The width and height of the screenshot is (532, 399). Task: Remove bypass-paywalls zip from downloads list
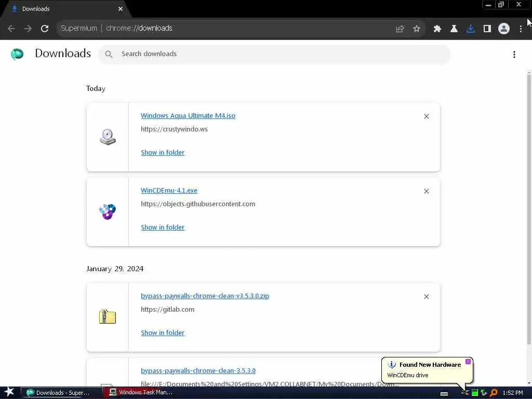coord(427,297)
